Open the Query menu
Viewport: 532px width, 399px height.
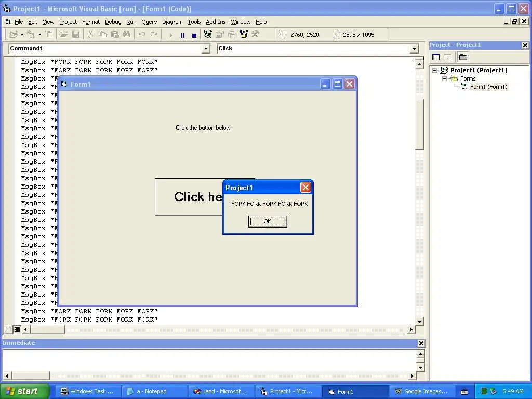[149, 22]
